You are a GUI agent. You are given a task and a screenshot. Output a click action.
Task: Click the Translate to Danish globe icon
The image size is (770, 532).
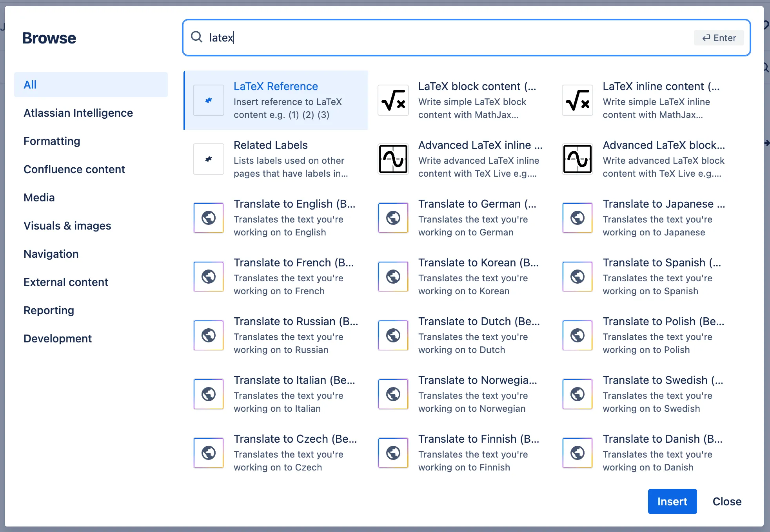[577, 453]
